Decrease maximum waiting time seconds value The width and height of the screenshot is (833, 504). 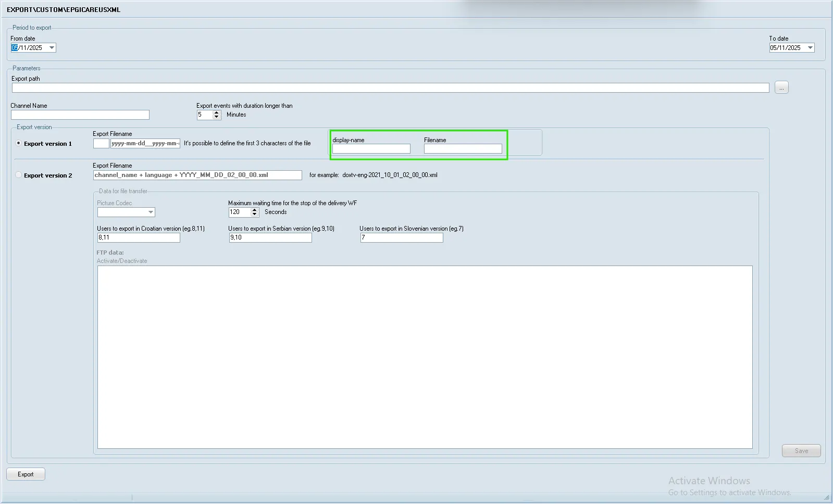pyautogui.click(x=254, y=215)
